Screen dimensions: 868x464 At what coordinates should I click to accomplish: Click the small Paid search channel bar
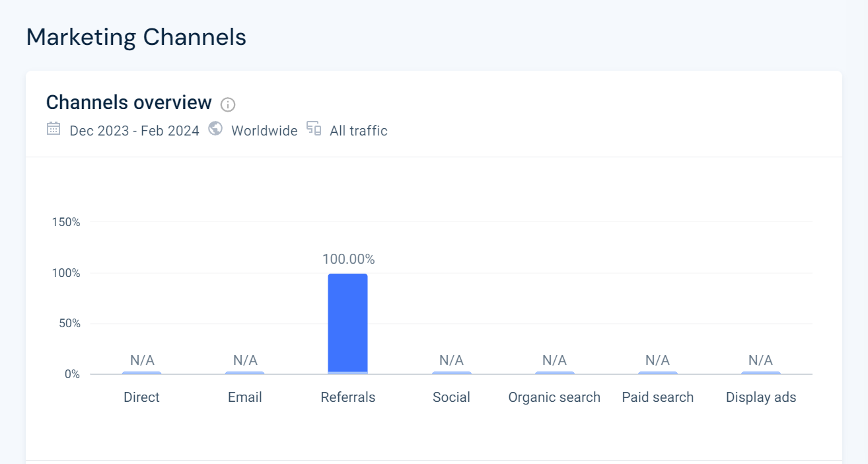pyautogui.click(x=658, y=373)
